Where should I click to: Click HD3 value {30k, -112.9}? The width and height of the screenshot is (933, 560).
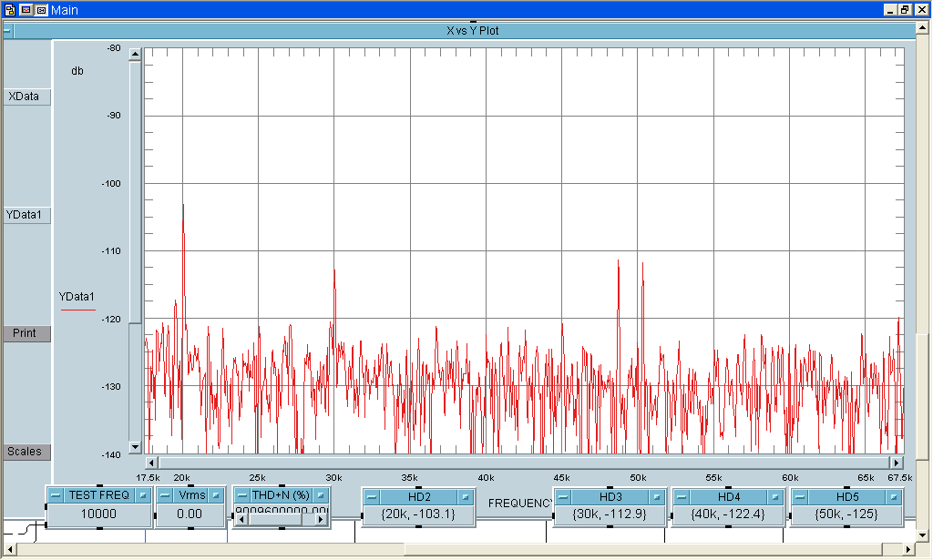pos(610,514)
